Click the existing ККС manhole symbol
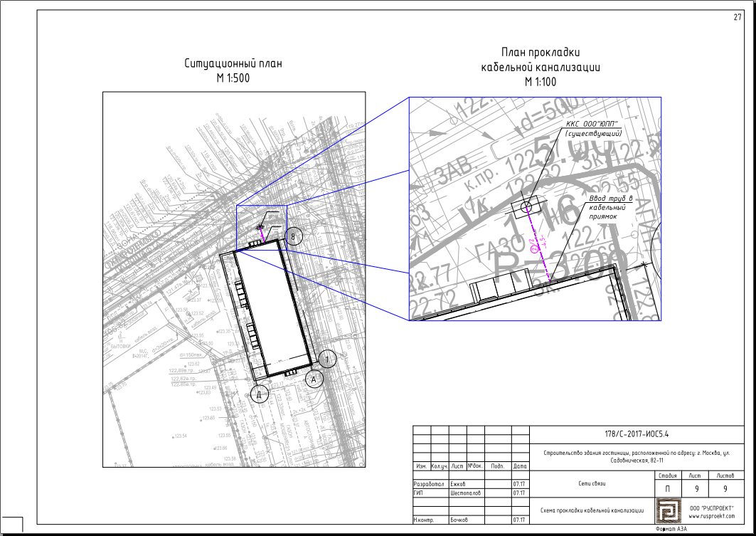This screenshot has width=756, height=536. (526, 208)
